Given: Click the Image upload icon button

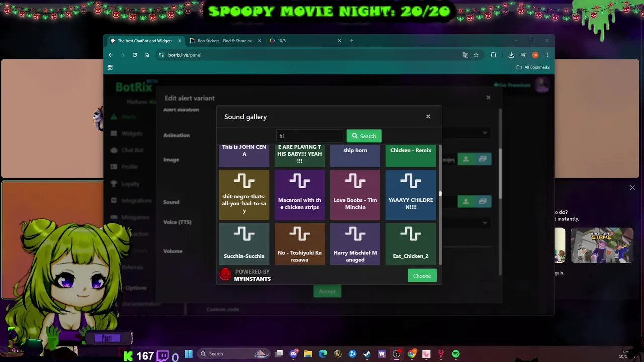Looking at the screenshot, I should point(466,159).
